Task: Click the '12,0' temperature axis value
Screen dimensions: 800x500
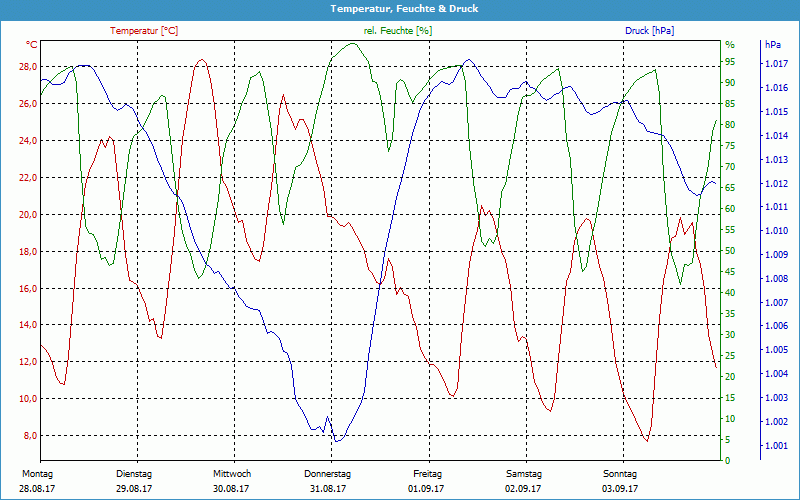Action: click(x=28, y=362)
